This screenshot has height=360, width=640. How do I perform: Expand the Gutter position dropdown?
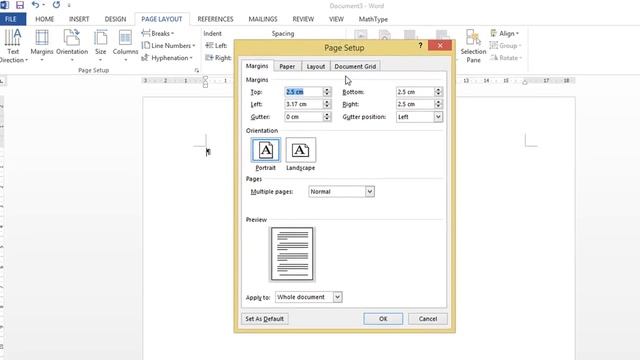coord(438,117)
